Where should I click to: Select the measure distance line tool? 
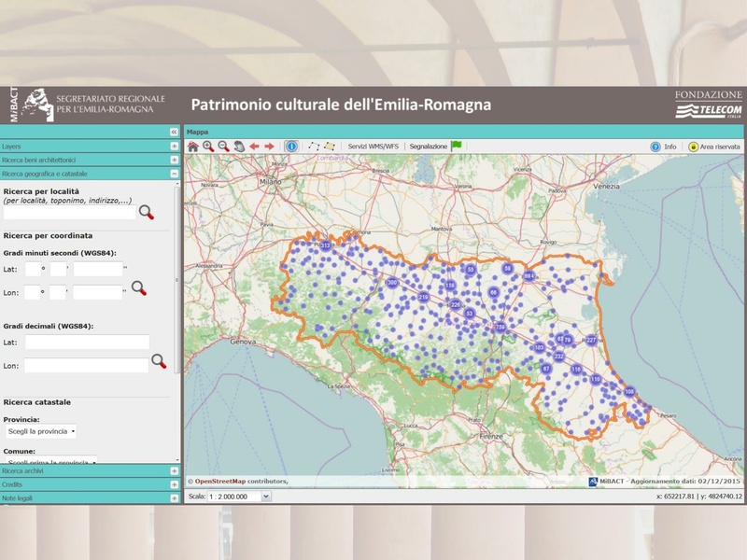(314, 147)
